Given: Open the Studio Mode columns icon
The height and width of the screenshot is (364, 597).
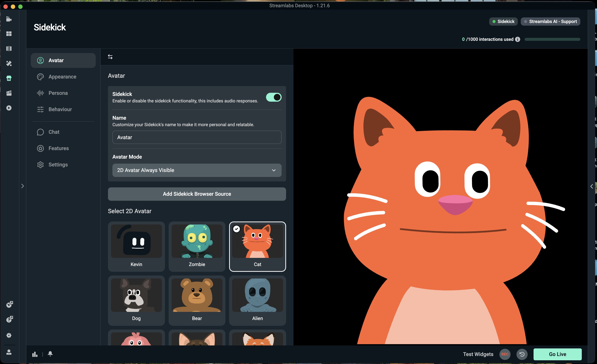Looking at the screenshot, I should [9, 48].
